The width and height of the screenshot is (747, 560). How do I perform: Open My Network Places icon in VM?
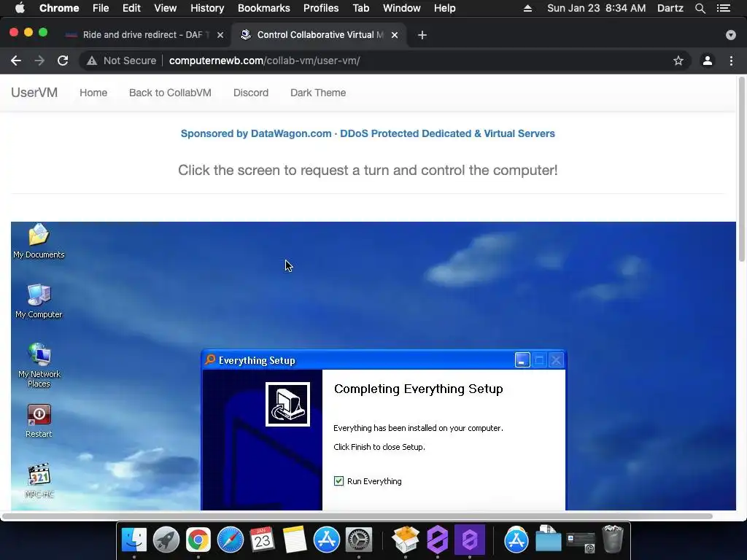[39, 365]
